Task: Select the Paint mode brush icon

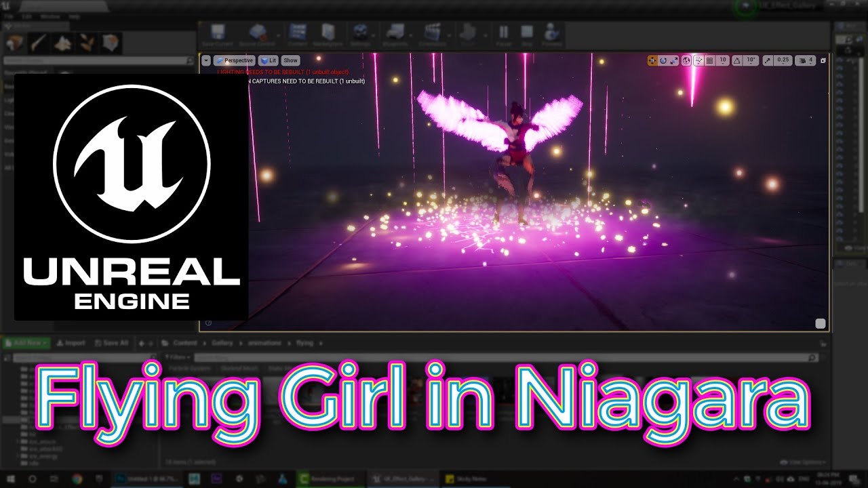Action: [38, 43]
